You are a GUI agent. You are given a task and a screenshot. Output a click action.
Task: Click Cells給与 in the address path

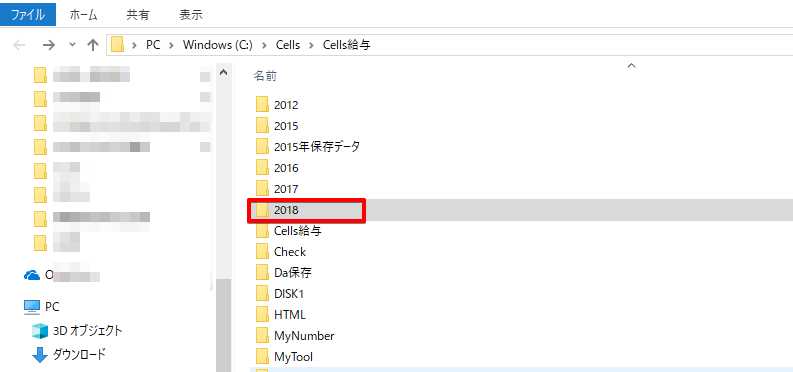coord(346,45)
